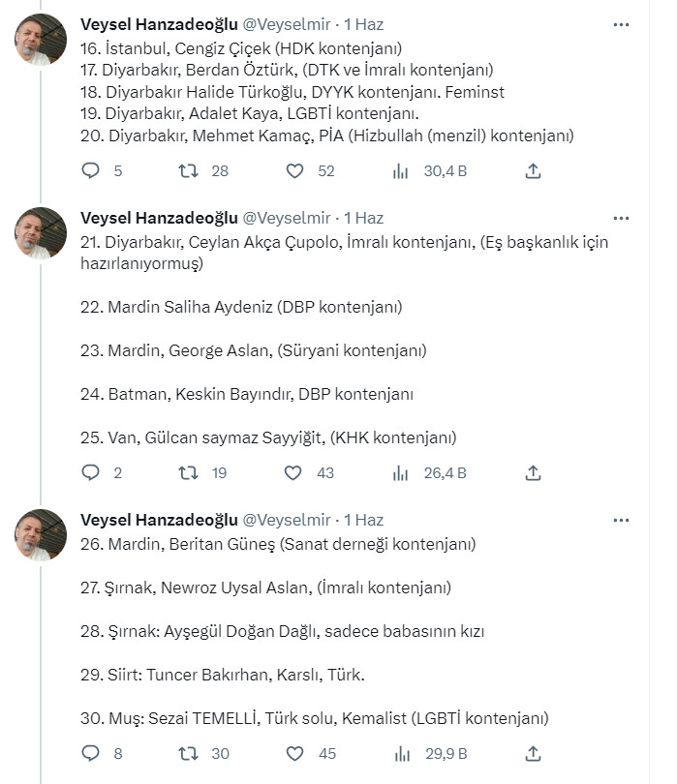The height and width of the screenshot is (784, 677).
Task: Reply to the last tweet
Action: click(91, 751)
